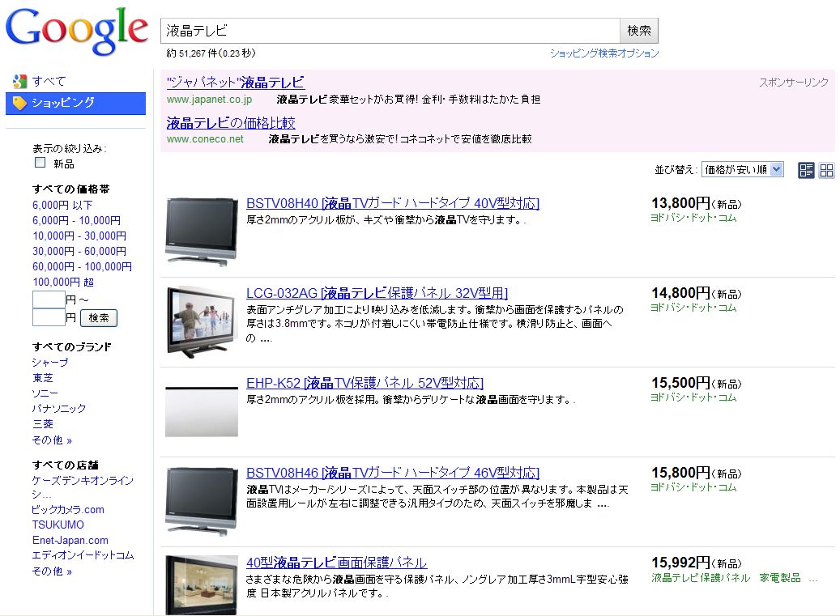Filter by 10,000円 - 30,000円 price range

tap(79, 236)
